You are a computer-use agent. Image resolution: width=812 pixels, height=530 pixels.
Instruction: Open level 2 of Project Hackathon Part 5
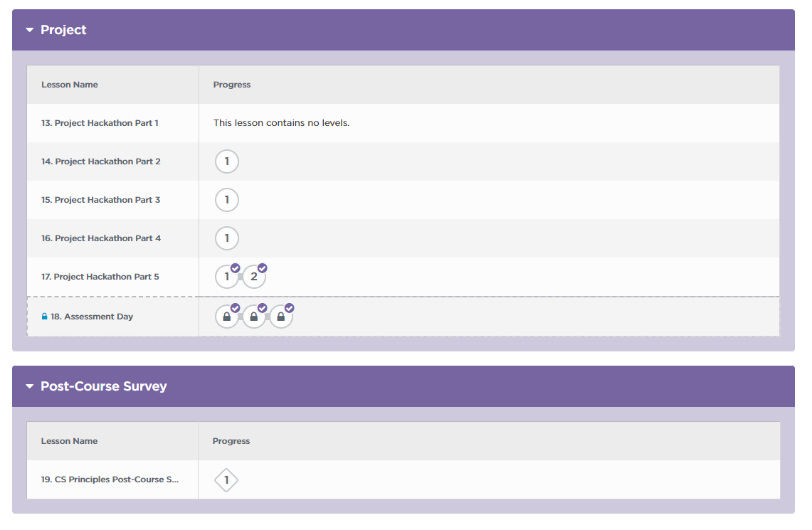coord(254,277)
